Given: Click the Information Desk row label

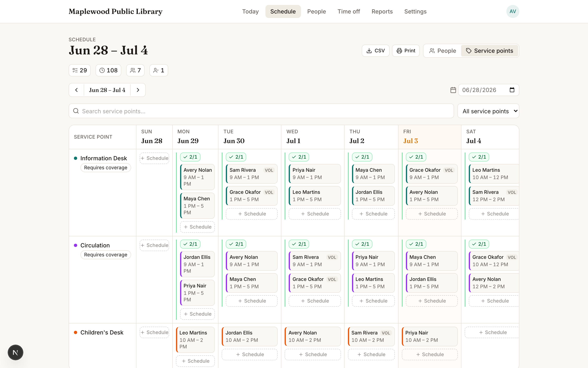Looking at the screenshot, I should (104, 158).
